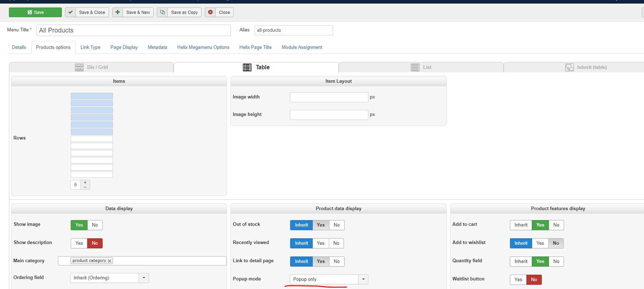Click the green Save button
644x289 pixels.
35,12
